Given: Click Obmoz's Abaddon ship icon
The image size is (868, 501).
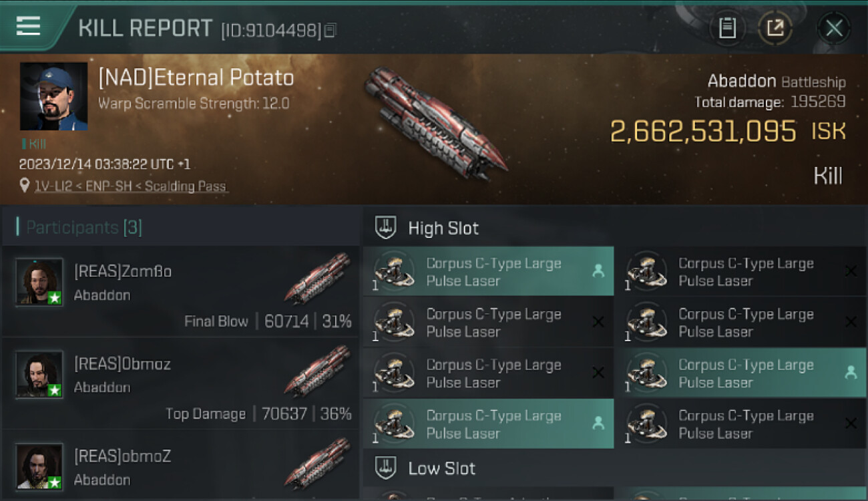Looking at the screenshot, I should (318, 369).
